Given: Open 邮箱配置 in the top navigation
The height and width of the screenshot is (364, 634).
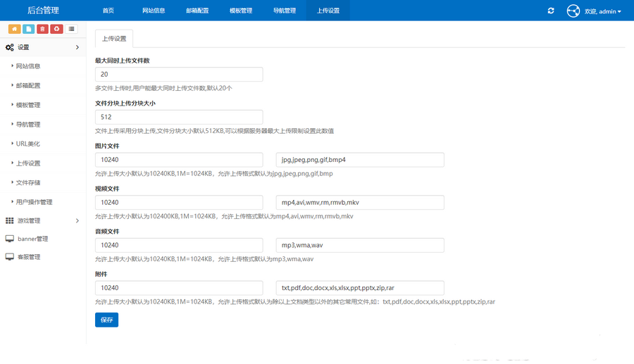Looking at the screenshot, I should pos(197,11).
